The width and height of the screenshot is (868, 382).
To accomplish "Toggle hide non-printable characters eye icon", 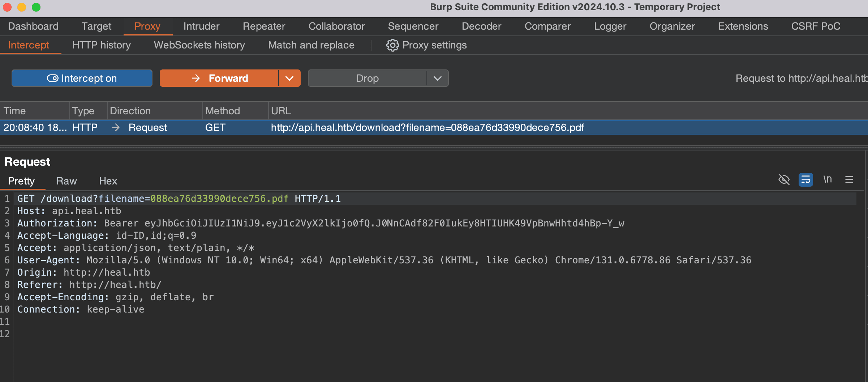I will (x=784, y=179).
